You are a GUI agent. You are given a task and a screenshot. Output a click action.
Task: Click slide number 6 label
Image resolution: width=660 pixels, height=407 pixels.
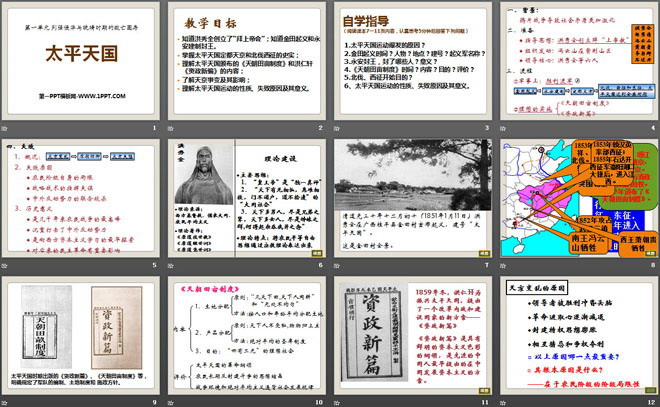pos(320,265)
